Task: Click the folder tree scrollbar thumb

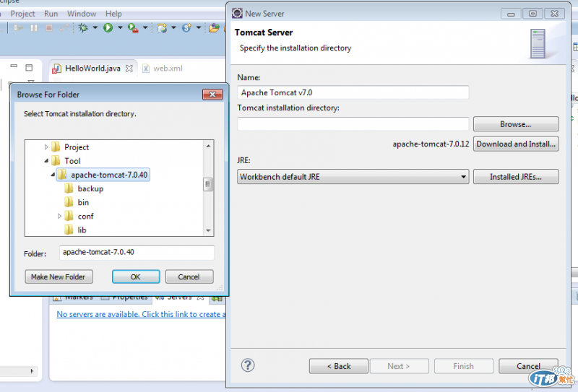Action: (x=208, y=184)
